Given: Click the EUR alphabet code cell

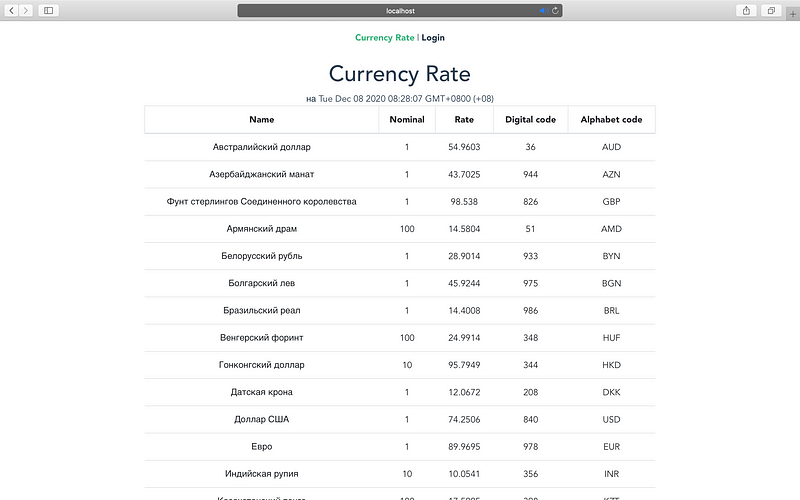Looking at the screenshot, I should 611,446.
